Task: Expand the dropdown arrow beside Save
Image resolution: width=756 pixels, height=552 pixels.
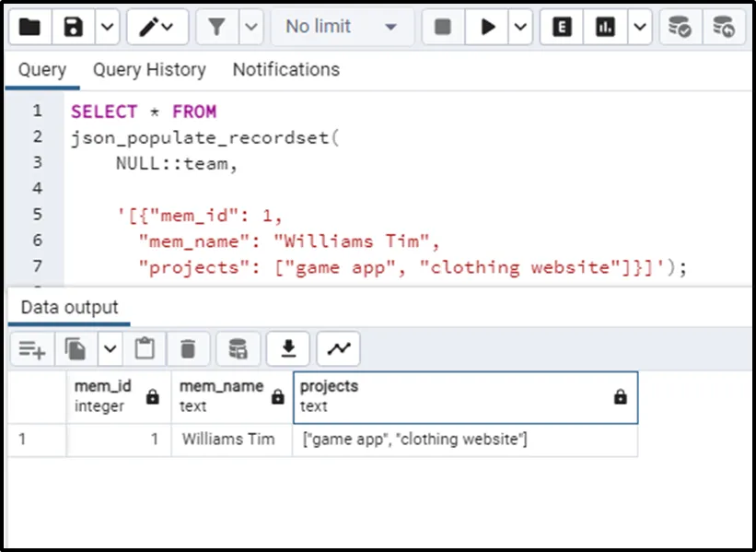Action: pos(107,28)
